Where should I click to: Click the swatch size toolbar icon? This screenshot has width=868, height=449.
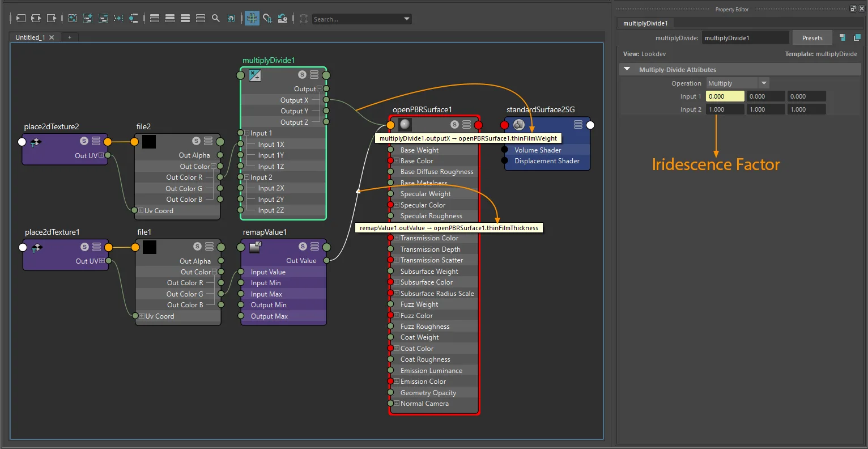coord(231,19)
